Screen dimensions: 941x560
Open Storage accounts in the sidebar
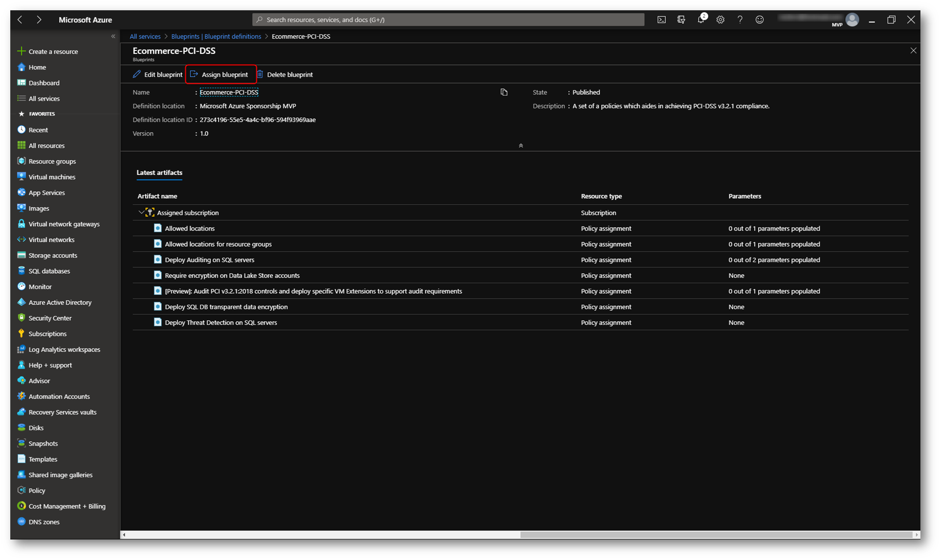coord(52,255)
